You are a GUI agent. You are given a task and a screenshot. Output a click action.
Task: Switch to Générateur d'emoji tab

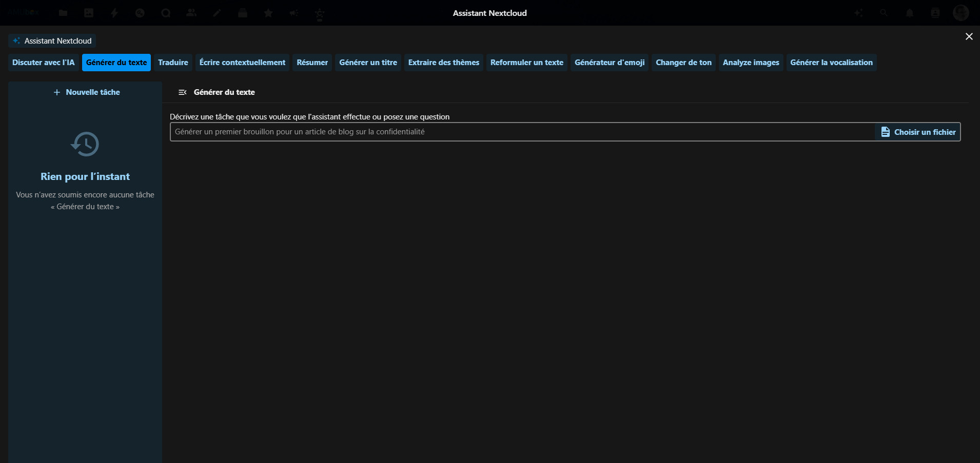click(610, 63)
